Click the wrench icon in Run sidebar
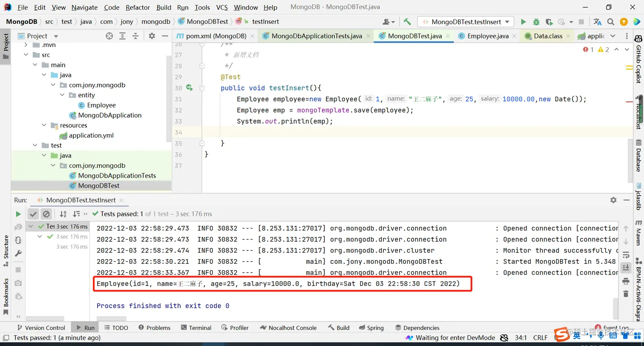 18,254
